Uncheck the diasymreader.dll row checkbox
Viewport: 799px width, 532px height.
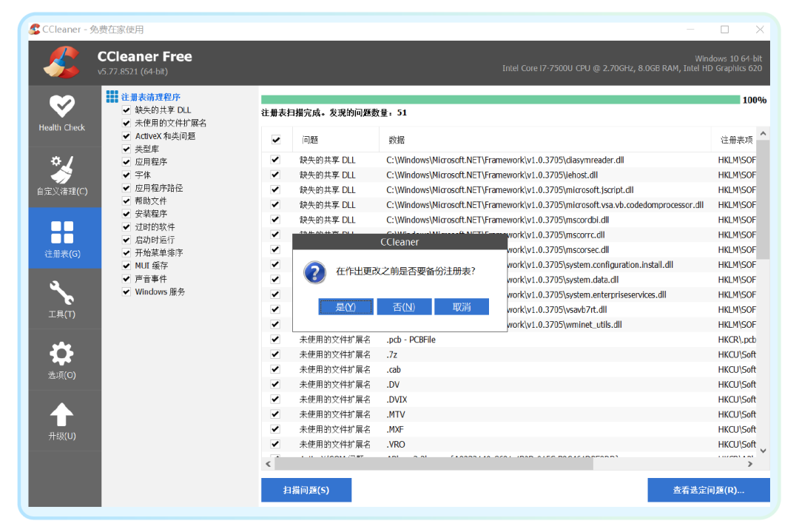click(275, 160)
